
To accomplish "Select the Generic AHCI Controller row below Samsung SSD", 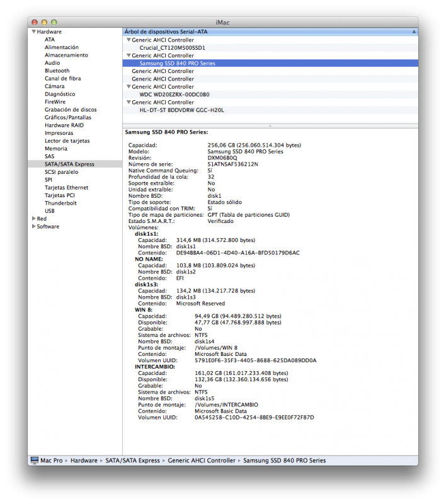I will coord(270,71).
